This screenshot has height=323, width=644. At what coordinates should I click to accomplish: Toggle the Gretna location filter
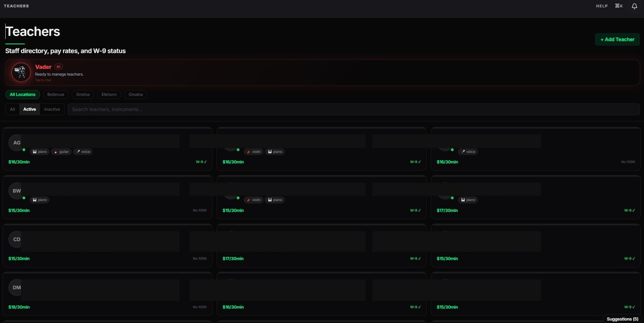tap(83, 95)
